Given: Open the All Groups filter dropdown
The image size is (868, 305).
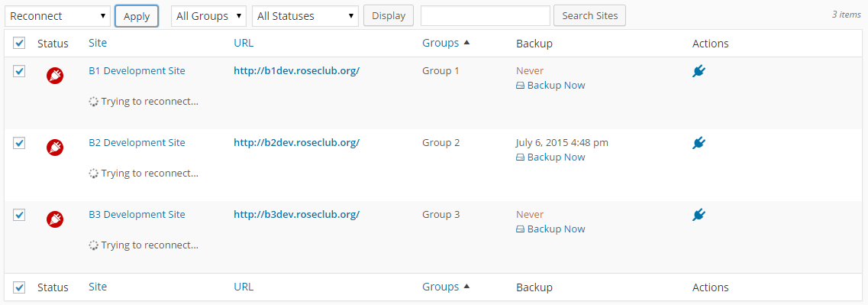Looking at the screenshot, I should click(x=208, y=16).
